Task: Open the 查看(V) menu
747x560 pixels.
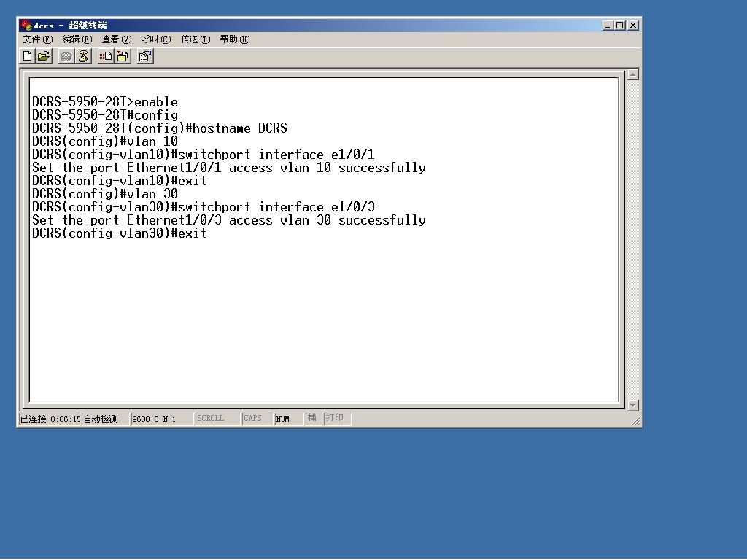Action: coord(116,39)
